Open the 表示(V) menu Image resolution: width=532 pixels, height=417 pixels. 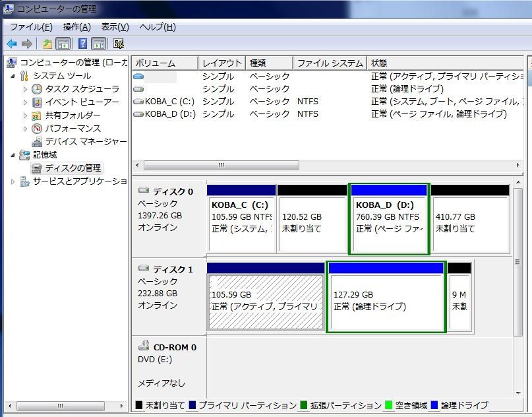click(115, 27)
